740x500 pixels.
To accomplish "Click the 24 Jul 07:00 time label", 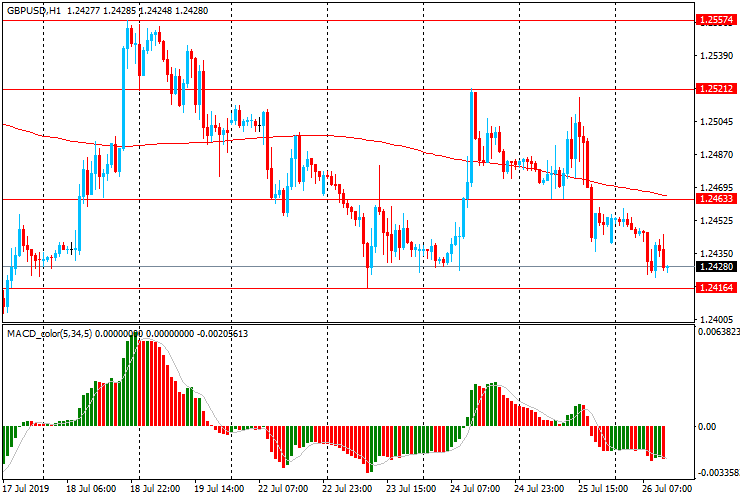I will pos(475,488).
